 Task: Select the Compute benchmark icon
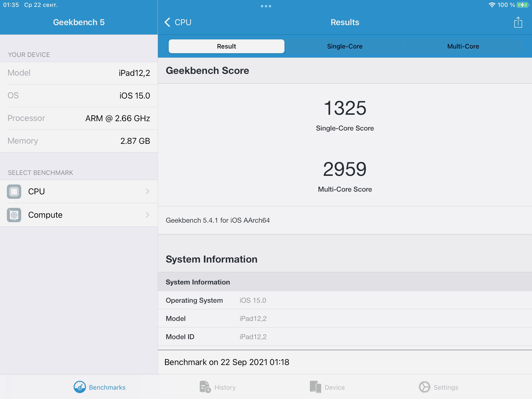pos(14,215)
